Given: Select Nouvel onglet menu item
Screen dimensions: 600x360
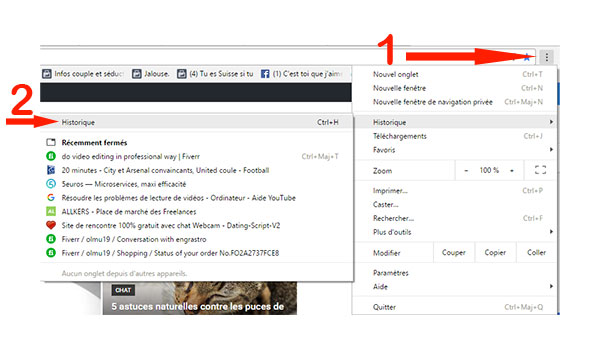Looking at the screenshot, I should [x=455, y=74].
